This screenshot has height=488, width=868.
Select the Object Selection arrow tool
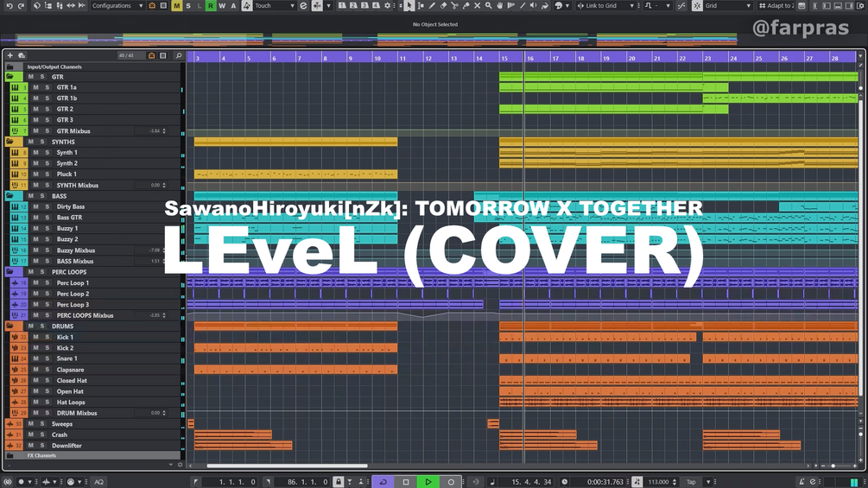[409, 5]
